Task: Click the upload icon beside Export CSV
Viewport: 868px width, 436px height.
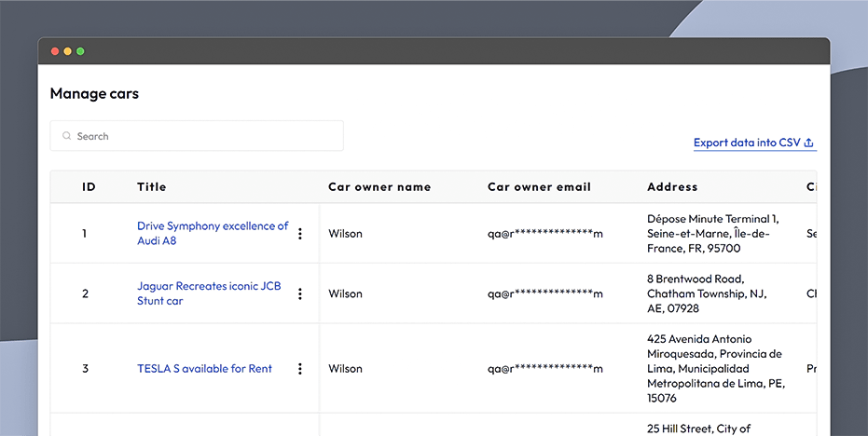Action: tap(808, 143)
